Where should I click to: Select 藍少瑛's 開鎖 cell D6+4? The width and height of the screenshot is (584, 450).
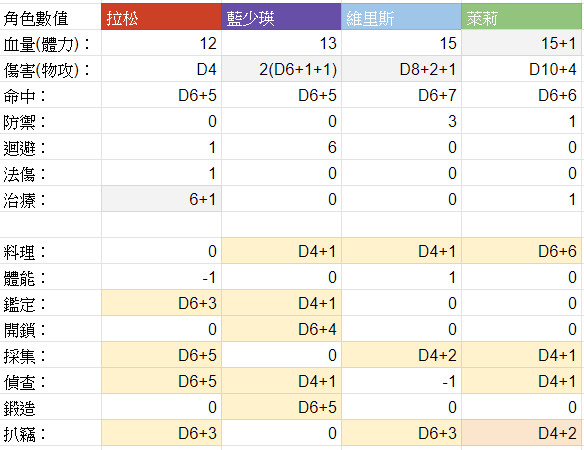coord(281,329)
